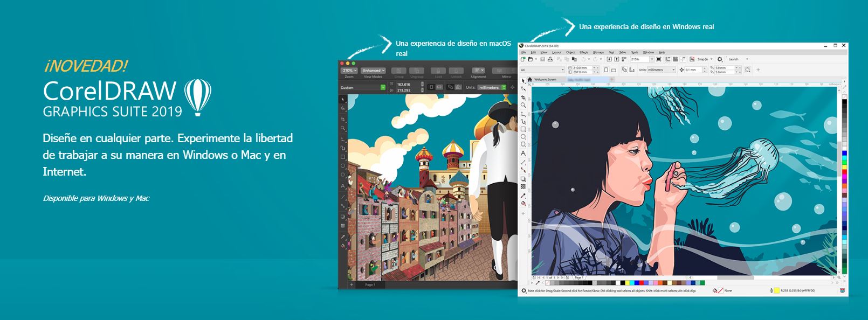This screenshot has width=868, height=320.
Task: Open the File menu in the Windows CorelDRAW window
Action: tap(523, 52)
